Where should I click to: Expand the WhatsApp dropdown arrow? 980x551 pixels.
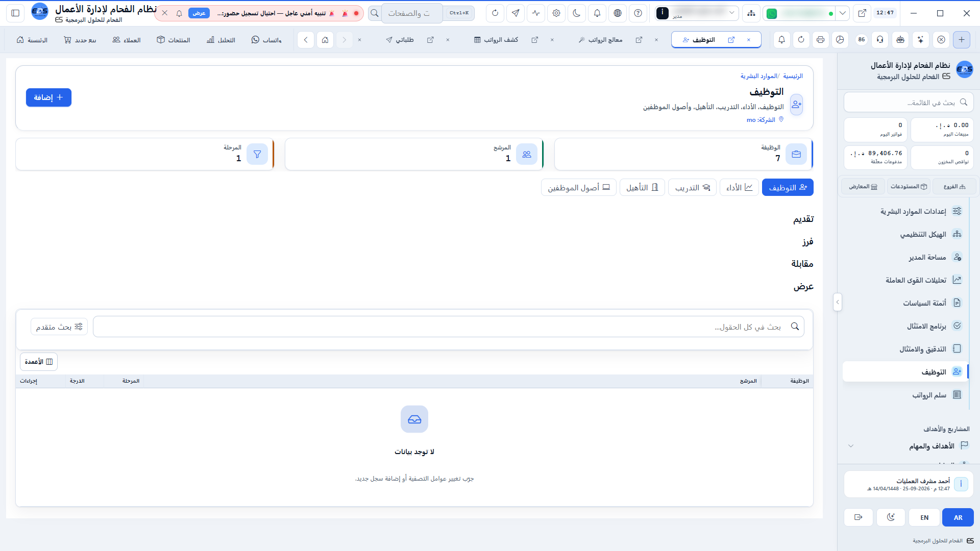pos(843,13)
